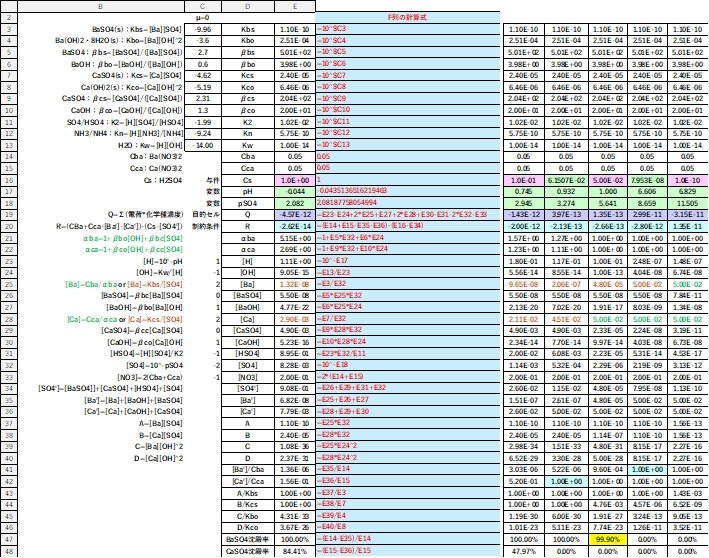Click formula '=(E14-E35)/E14'
The width and height of the screenshot is (709, 558).
click(x=407, y=539)
